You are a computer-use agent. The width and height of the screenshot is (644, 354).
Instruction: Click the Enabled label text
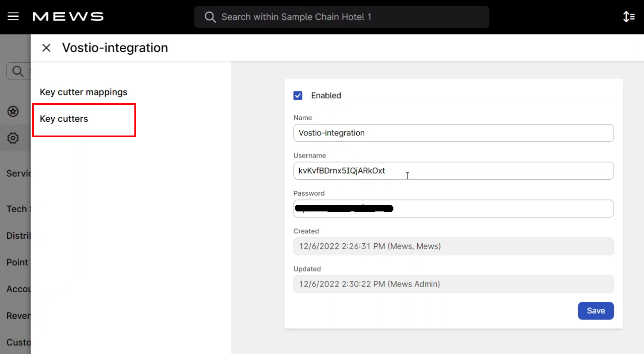coord(326,95)
